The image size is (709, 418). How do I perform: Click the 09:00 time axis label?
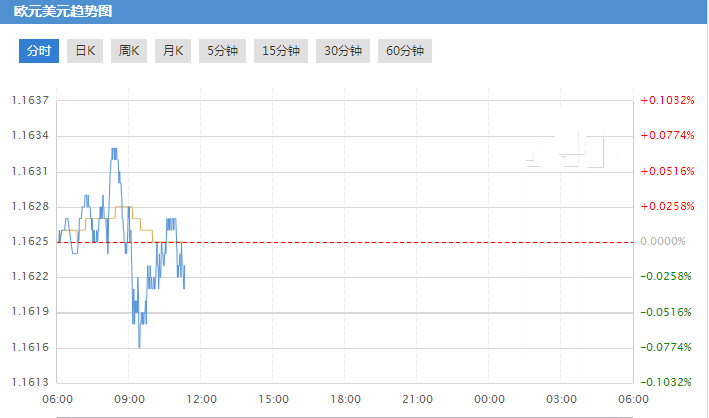[x=130, y=399]
